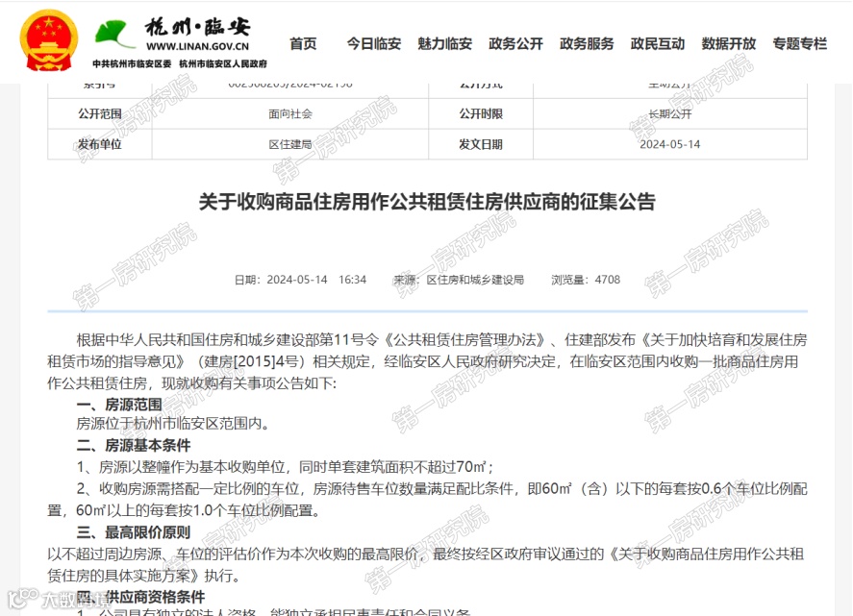Open the 专题专栏 menu
Screen dimensions: 853x616
[x=800, y=43]
